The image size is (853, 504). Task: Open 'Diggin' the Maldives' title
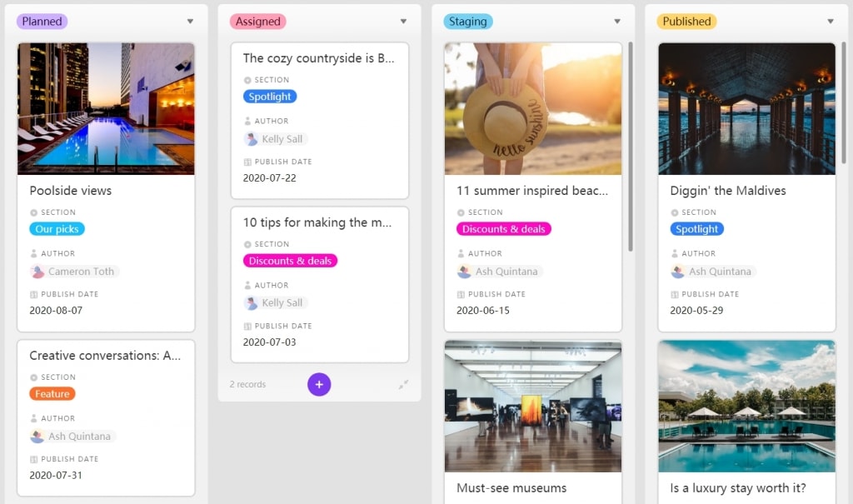tap(728, 191)
